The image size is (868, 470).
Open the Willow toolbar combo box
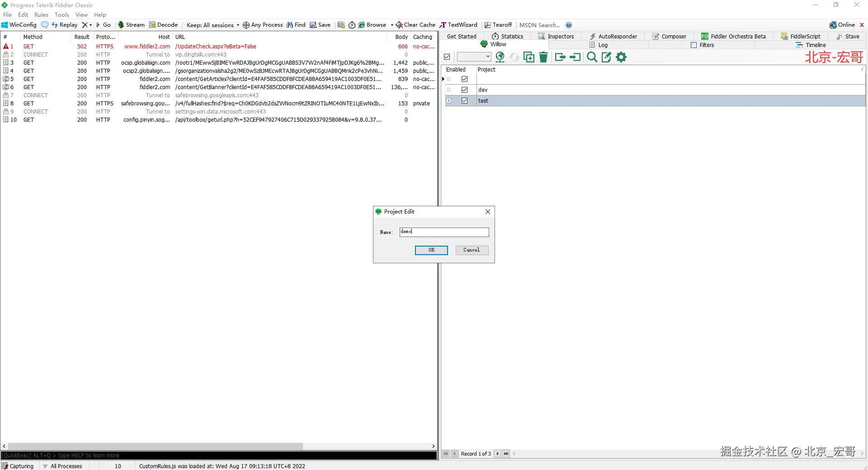474,57
